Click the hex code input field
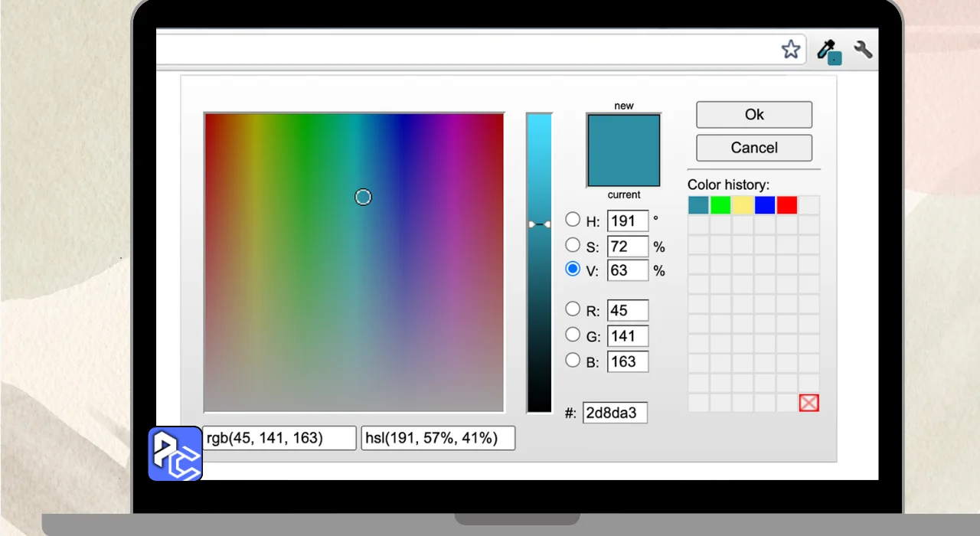The image size is (980, 536). [x=615, y=413]
